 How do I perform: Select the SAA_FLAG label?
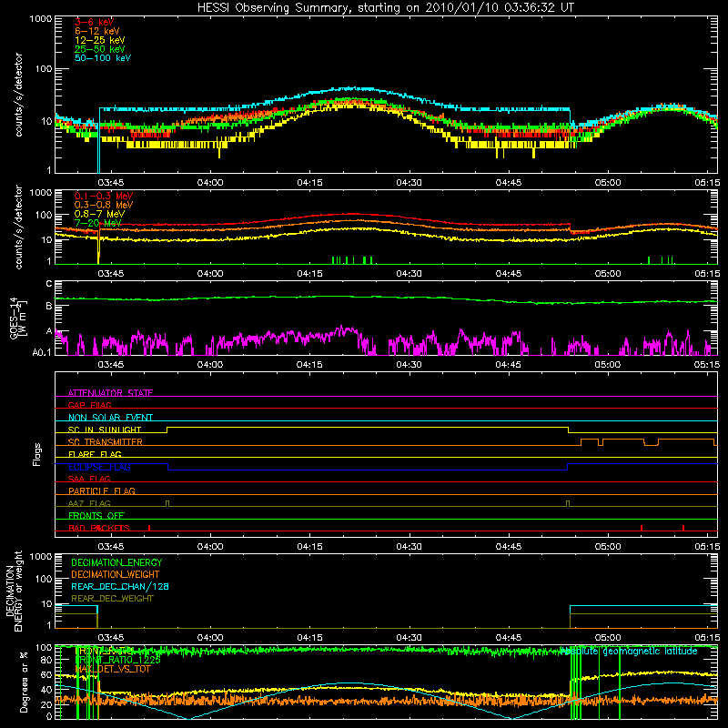[x=89, y=479]
